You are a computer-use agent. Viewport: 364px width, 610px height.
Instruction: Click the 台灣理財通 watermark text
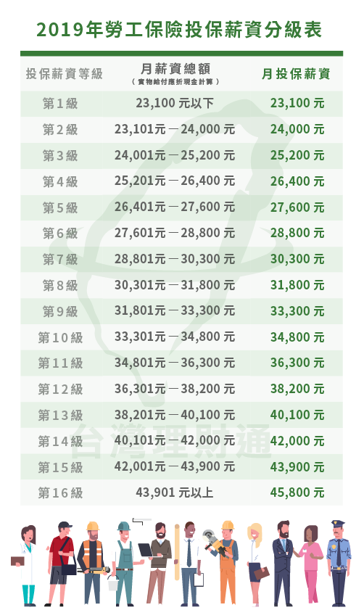(171, 442)
